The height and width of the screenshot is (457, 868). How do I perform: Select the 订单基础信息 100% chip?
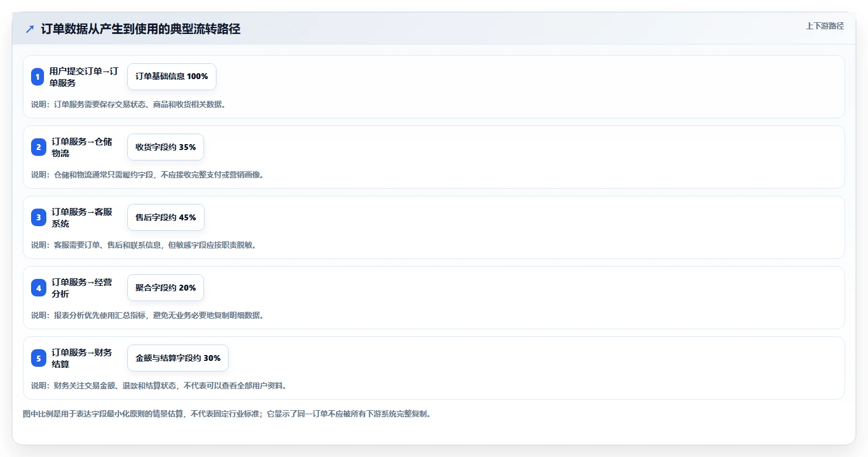[x=172, y=77]
